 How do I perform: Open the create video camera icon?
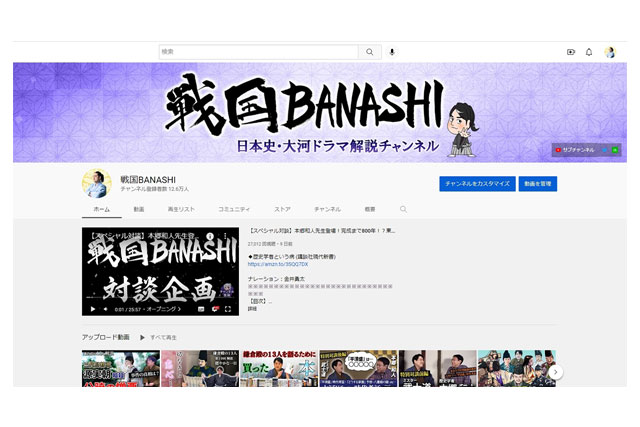pos(571,52)
